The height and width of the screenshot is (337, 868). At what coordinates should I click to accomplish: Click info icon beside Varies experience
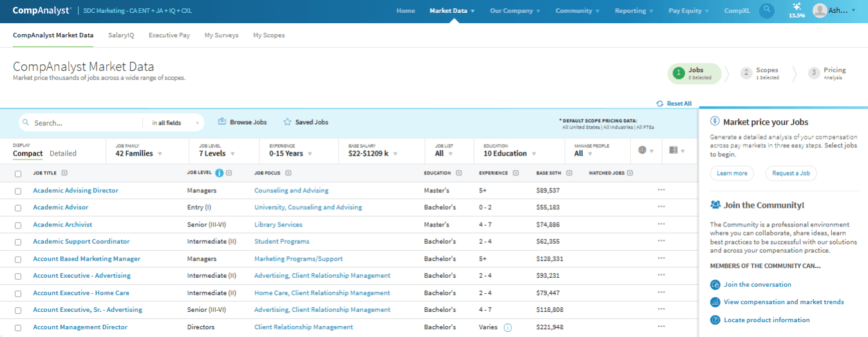point(507,327)
